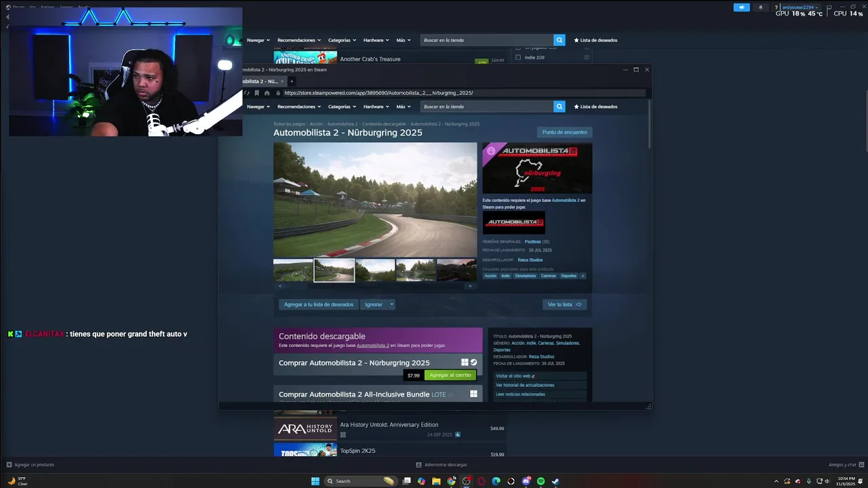Open the andyocean2294 account dropdown
This screenshot has width=868, height=488.
(802, 7)
